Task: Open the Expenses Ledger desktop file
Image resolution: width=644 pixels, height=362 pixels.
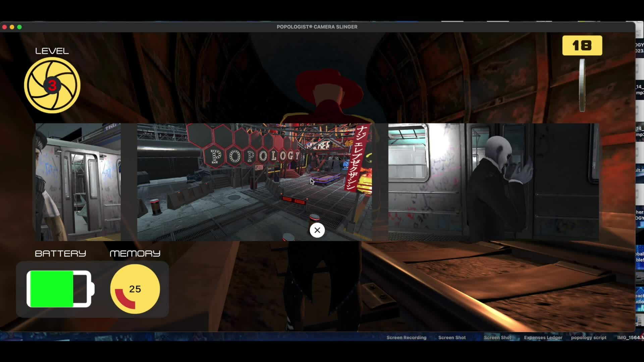Action: [543, 338]
